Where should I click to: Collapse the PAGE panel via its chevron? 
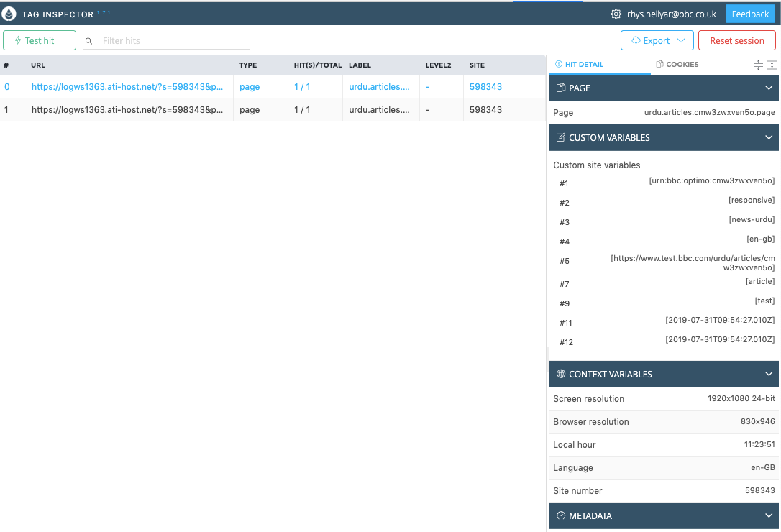769,88
